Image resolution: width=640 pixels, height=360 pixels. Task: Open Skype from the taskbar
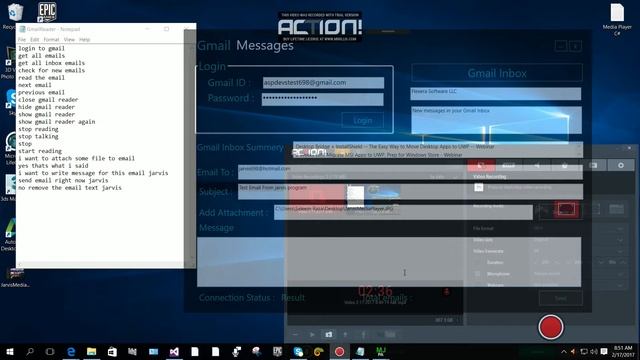298,351
